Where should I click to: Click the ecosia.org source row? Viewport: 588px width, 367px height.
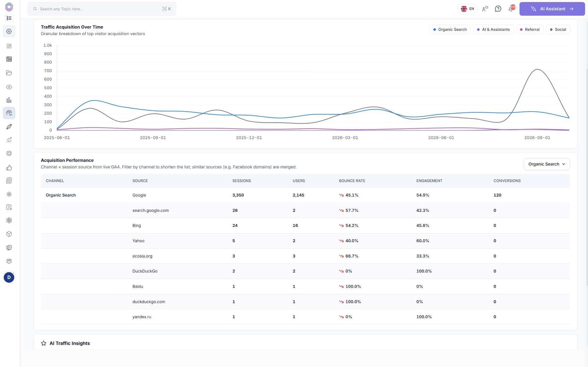(x=305, y=256)
